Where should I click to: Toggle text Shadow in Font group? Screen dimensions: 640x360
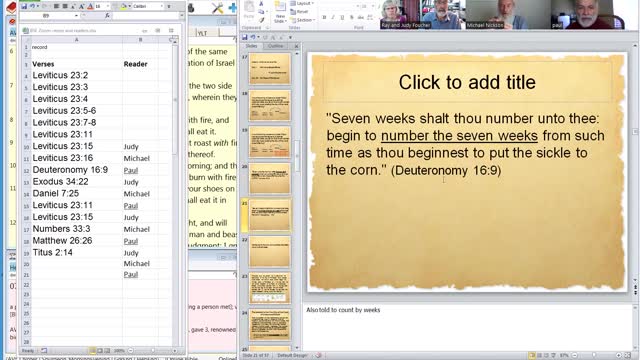(351, 18)
